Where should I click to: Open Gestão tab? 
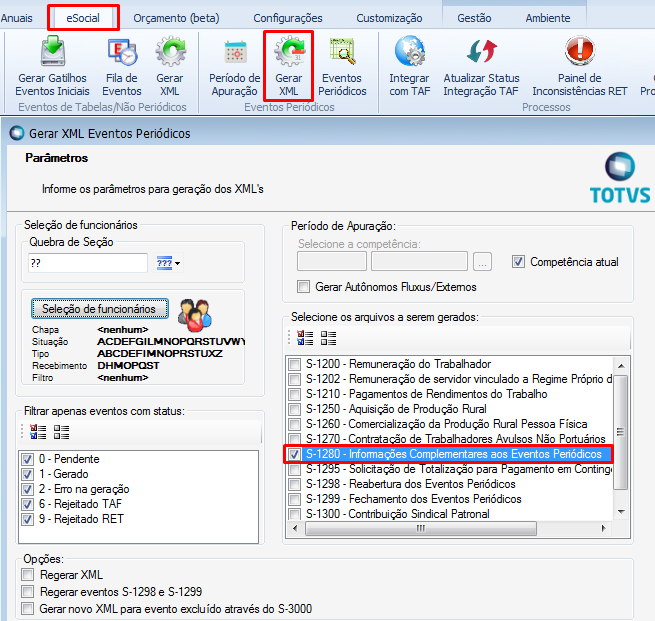pos(474,18)
